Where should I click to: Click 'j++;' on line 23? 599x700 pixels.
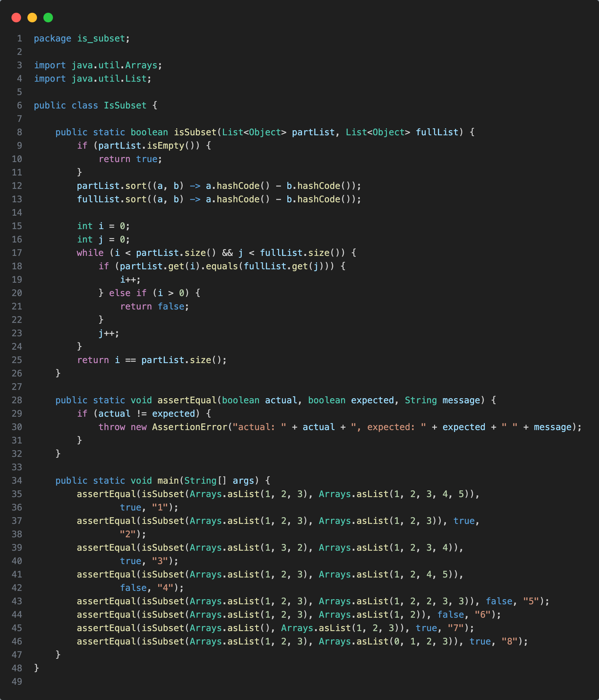(109, 333)
